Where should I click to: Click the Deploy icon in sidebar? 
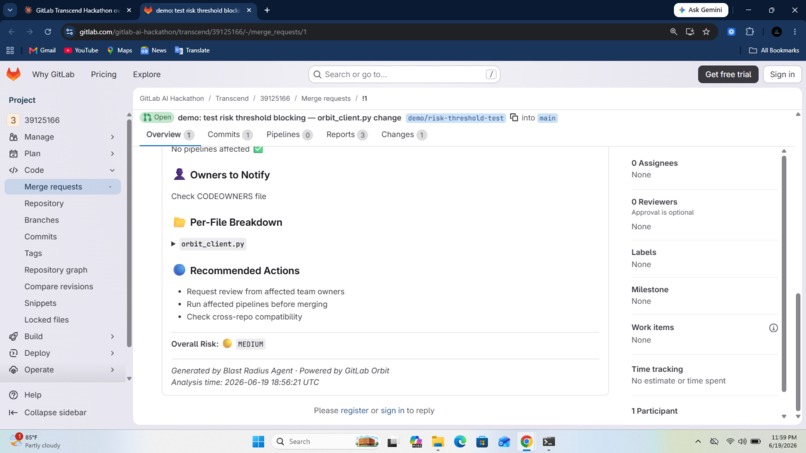[x=13, y=353]
